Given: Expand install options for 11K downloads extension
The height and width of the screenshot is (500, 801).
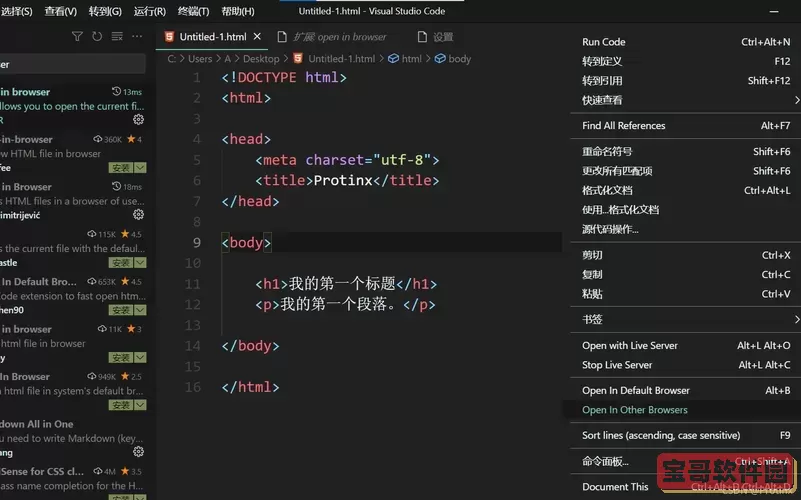Looking at the screenshot, I should [x=140, y=358].
